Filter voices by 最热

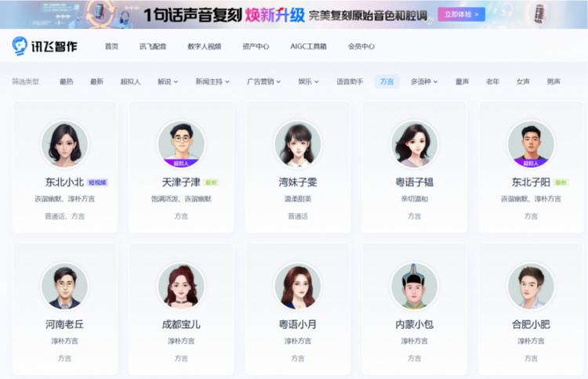[67, 81]
